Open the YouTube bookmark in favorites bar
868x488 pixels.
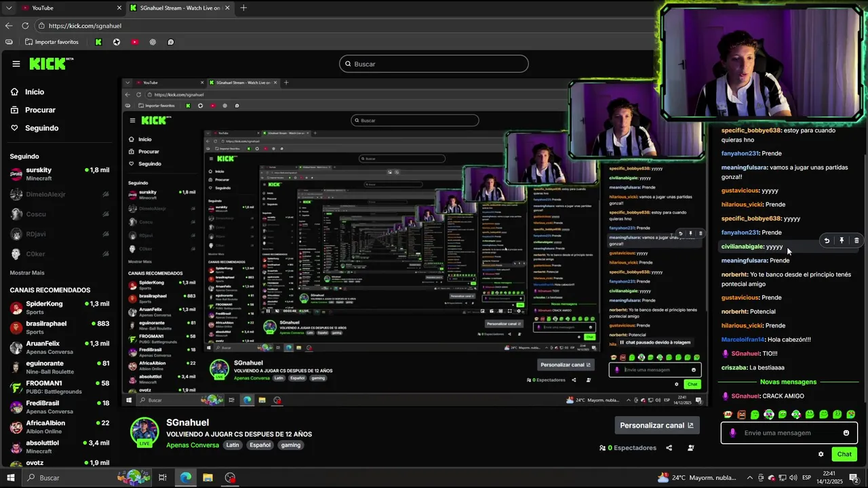(134, 42)
